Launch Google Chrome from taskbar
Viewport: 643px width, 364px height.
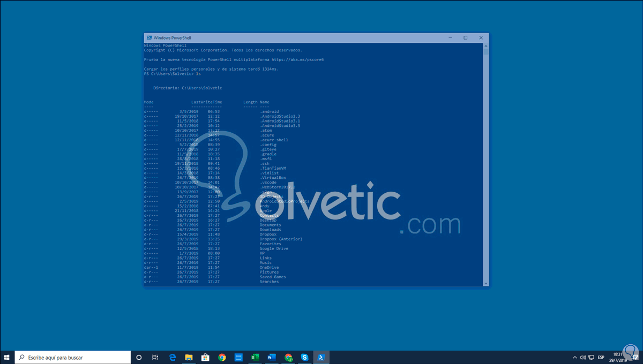pyautogui.click(x=222, y=357)
